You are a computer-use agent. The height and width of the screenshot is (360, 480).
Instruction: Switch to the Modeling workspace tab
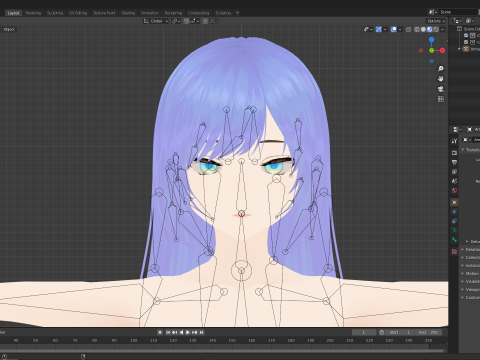(x=33, y=13)
